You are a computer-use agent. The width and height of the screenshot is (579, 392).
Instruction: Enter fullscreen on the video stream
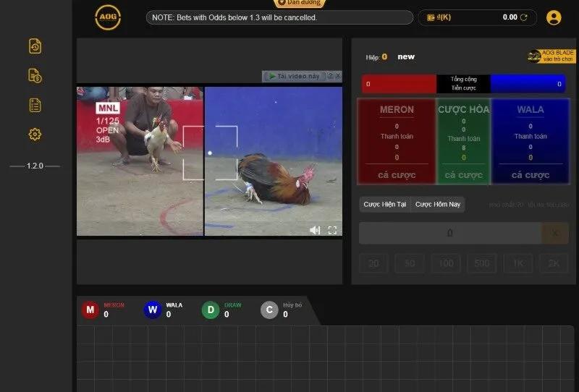tap(333, 230)
